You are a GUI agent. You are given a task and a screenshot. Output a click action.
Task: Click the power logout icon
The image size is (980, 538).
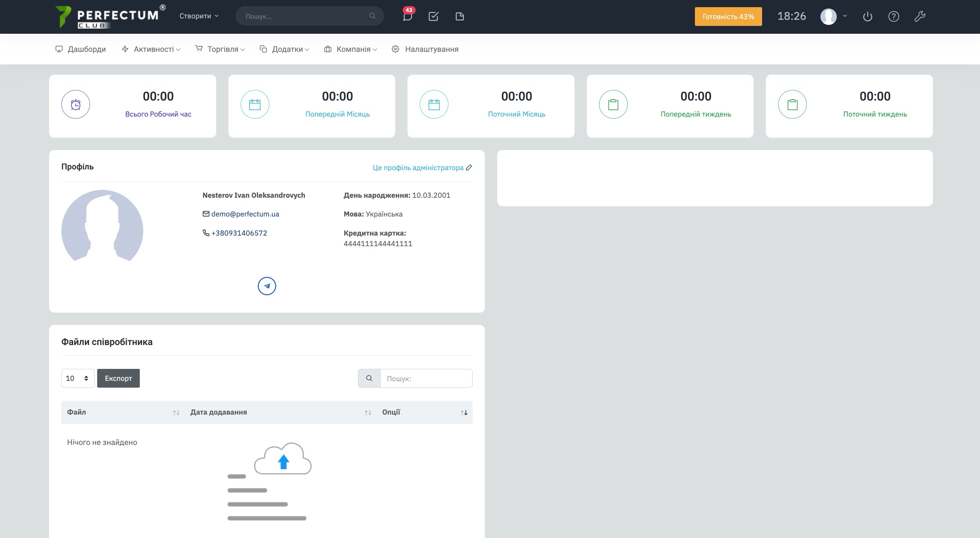click(867, 16)
